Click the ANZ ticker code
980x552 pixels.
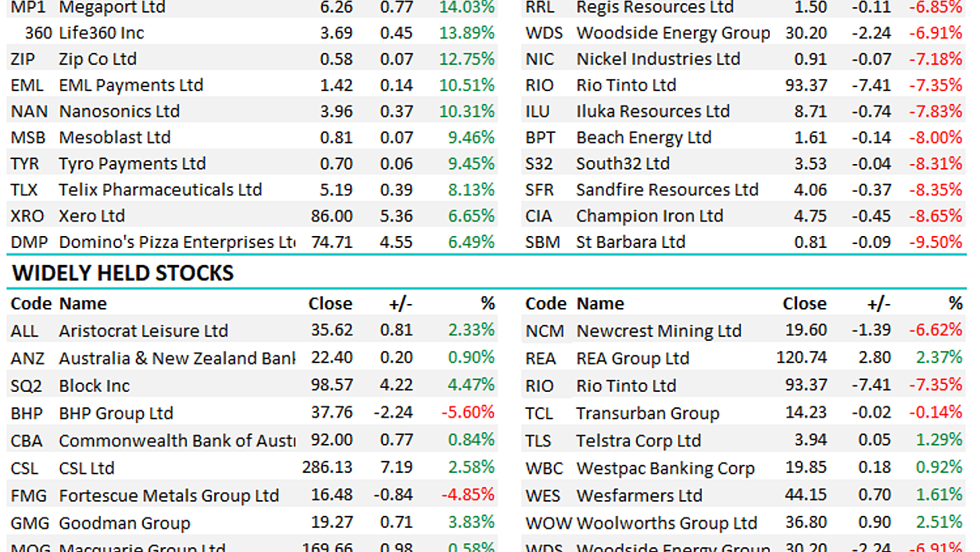point(28,358)
